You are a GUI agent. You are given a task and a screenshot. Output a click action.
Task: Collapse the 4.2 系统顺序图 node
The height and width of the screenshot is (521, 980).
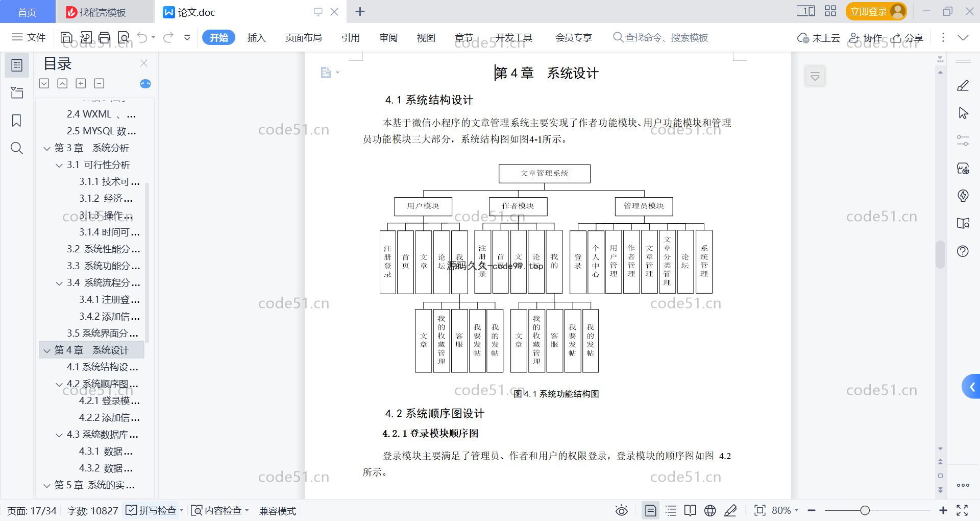pyautogui.click(x=59, y=385)
